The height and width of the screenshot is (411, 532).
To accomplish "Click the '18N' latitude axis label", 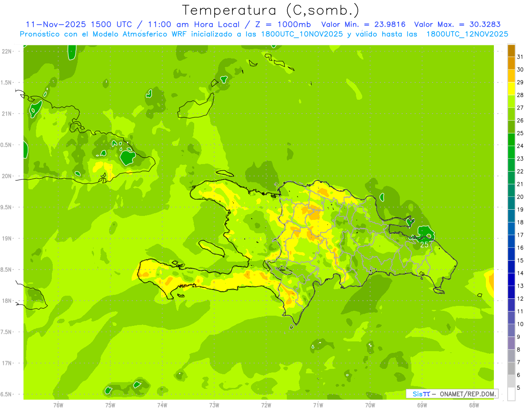I will click(x=6, y=301).
